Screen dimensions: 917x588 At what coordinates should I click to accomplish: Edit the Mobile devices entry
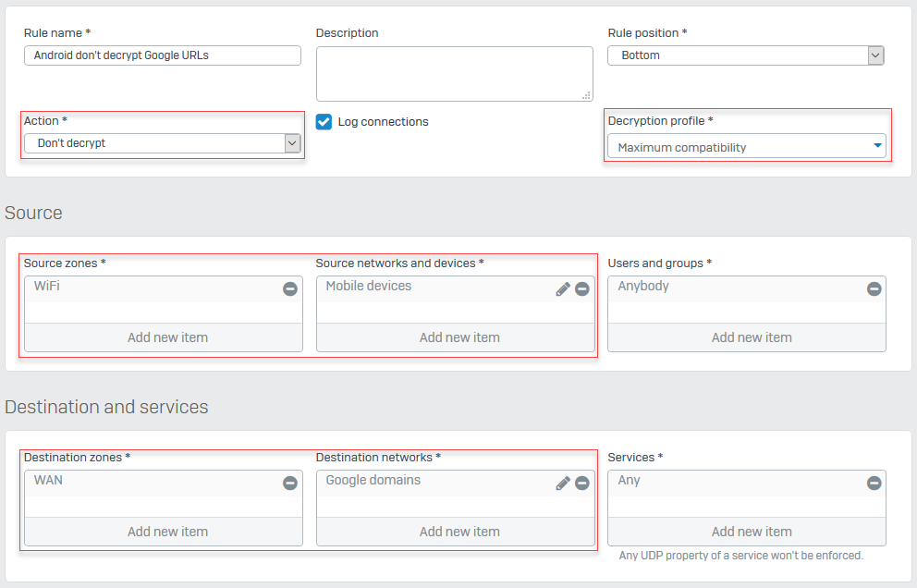[563, 288]
